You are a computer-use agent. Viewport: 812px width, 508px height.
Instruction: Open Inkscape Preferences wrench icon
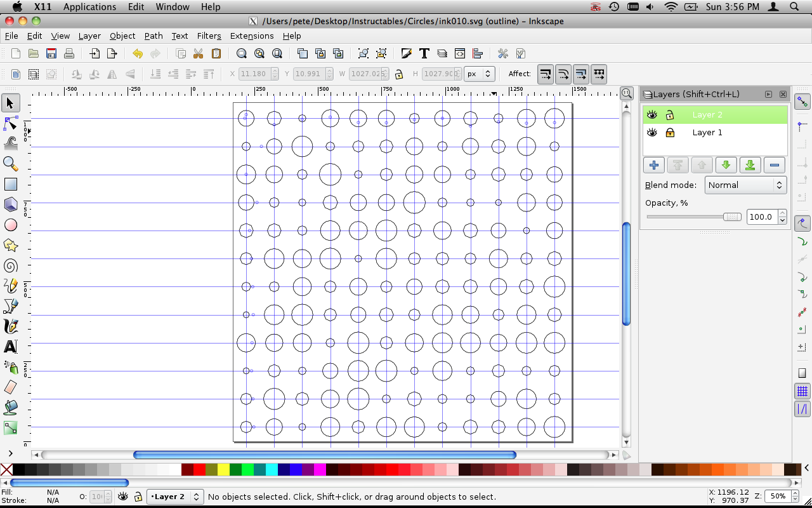coord(502,53)
